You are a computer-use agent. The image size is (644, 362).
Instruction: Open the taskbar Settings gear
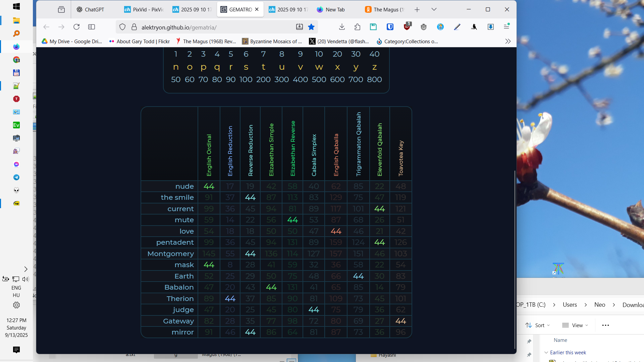[16, 305]
